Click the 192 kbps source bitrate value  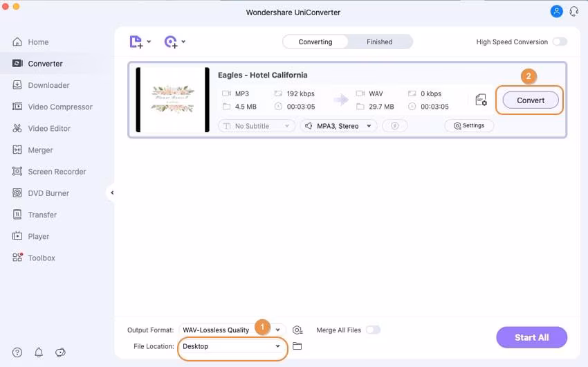[x=301, y=93]
